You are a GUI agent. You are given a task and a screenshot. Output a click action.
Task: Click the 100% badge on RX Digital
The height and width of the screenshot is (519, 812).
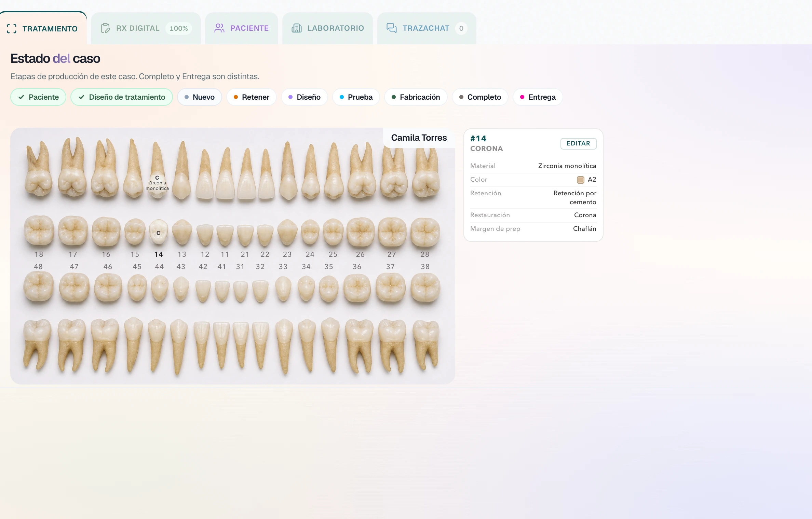179,28
